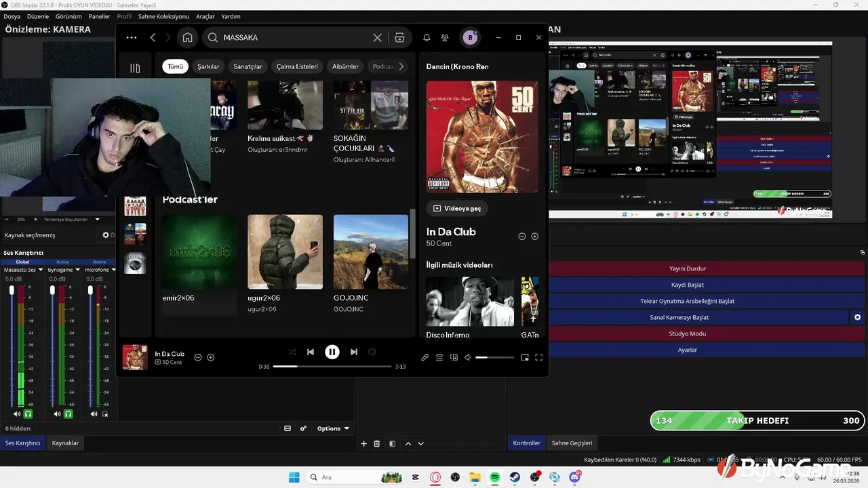Image resolution: width=868 pixels, height=488 pixels.
Task: Select the Şarkılar filter chip
Action: coord(208,66)
